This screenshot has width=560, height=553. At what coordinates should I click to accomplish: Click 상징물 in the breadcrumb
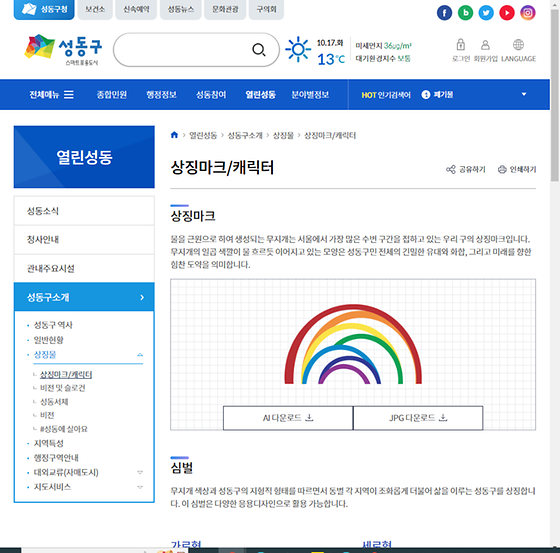283,135
